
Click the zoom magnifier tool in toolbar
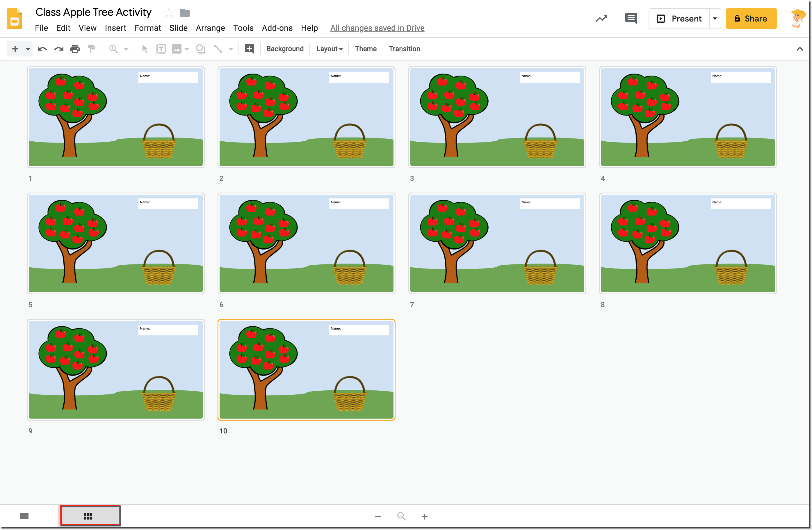114,49
